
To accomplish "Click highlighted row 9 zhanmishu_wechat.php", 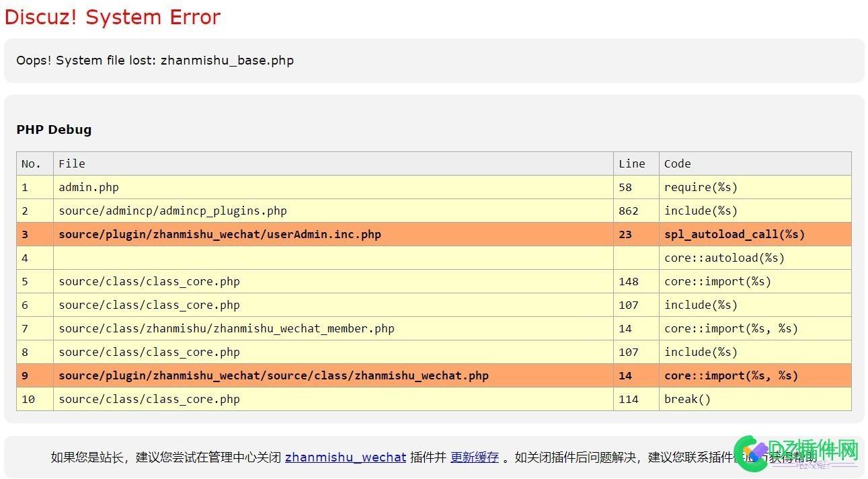I will (273, 375).
